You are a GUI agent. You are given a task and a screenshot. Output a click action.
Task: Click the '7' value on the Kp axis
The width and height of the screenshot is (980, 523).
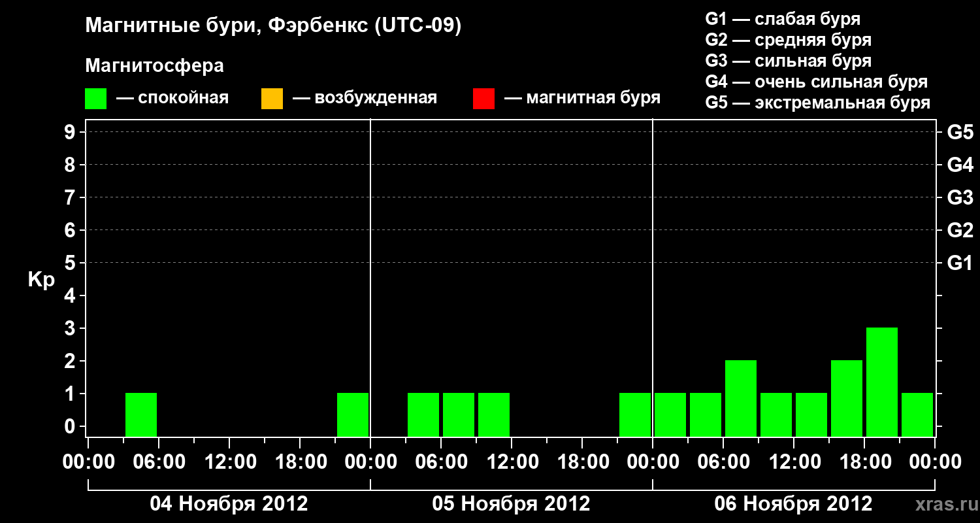click(71, 197)
